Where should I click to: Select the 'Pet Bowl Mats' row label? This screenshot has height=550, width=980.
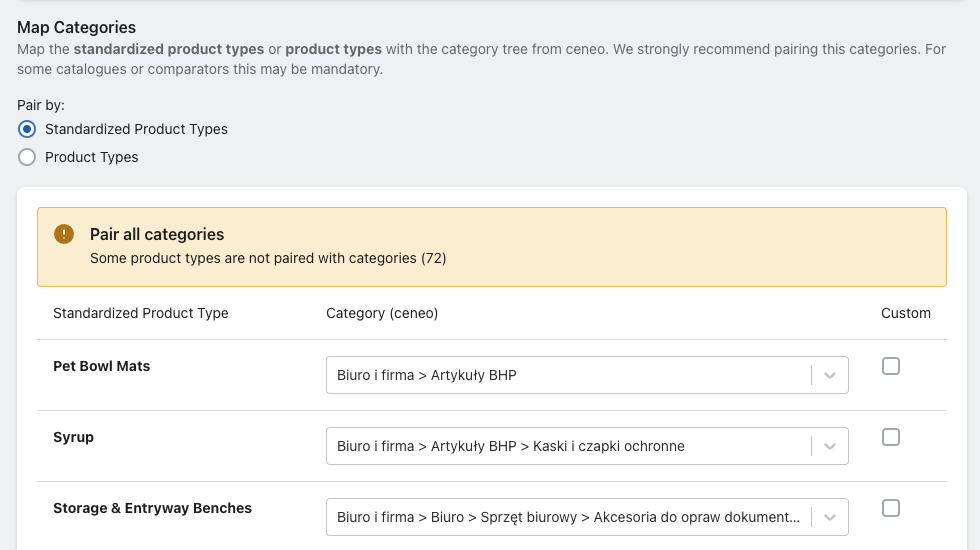[102, 366]
